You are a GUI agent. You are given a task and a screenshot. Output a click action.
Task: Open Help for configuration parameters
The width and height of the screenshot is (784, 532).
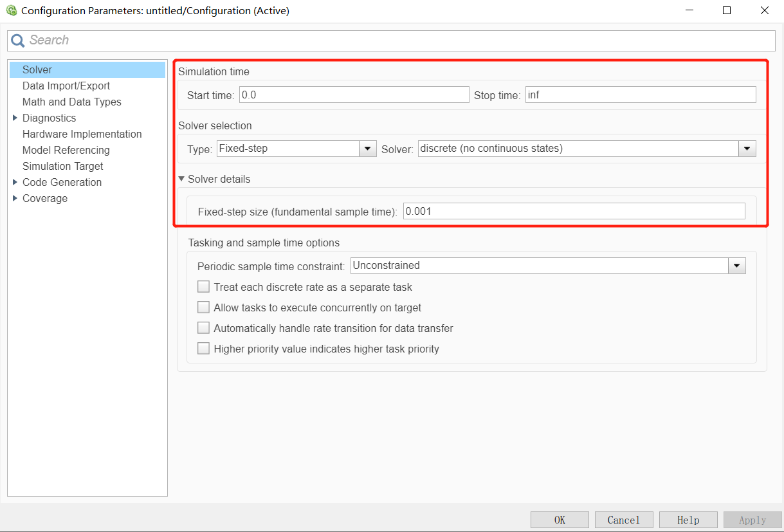click(688, 520)
